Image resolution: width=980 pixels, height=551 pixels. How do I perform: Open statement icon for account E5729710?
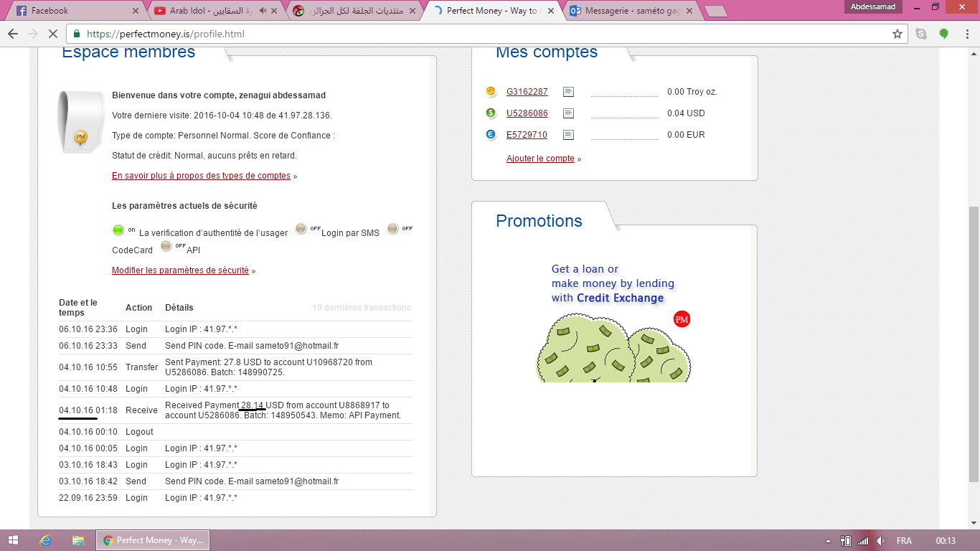pos(568,135)
